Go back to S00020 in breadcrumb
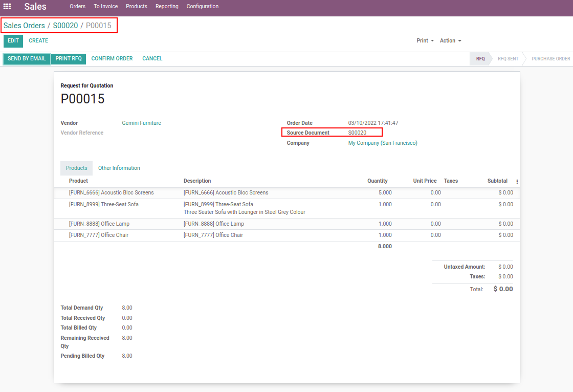573x392 pixels. (x=65, y=26)
